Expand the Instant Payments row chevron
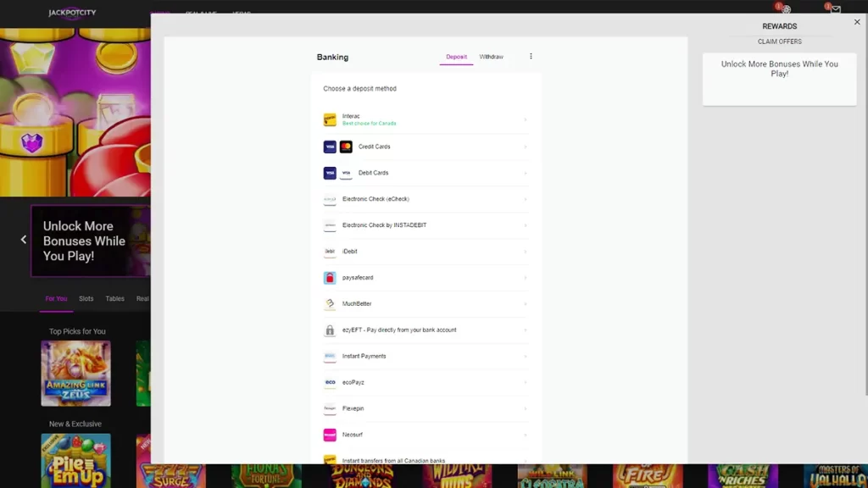This screenshot has width=868, height=488. pyautogui.click(x=526, y=357)
